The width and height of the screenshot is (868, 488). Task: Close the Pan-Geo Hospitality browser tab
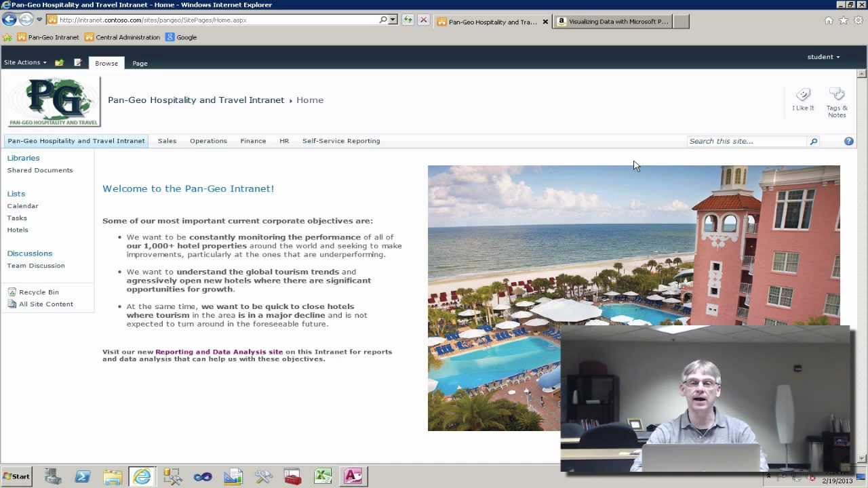tap(545, 22)
